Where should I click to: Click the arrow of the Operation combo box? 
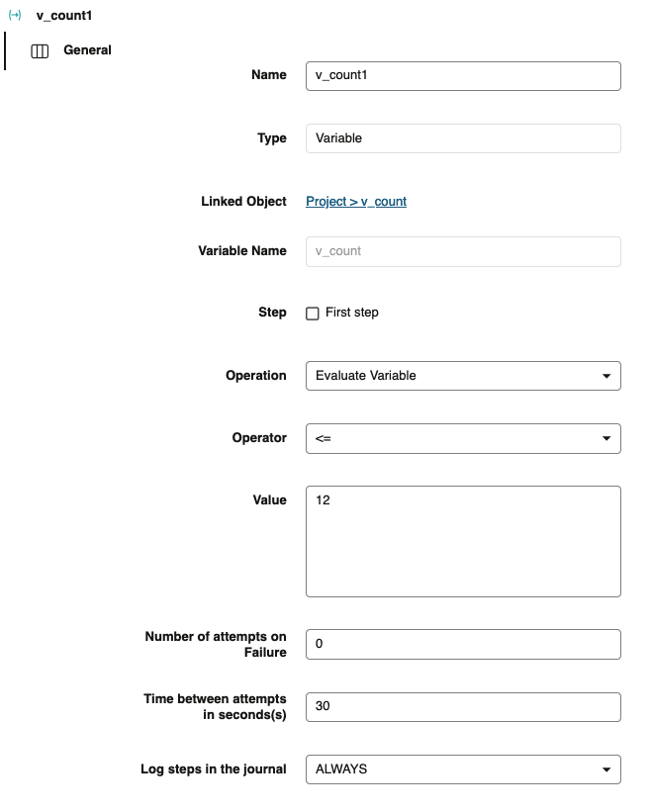click(x=605, y=376)
